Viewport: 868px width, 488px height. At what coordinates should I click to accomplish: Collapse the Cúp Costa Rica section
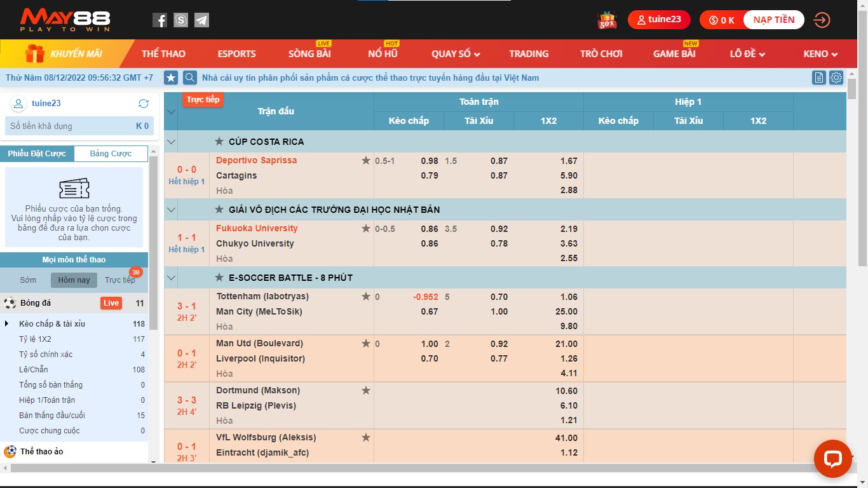pyautogui.click(x=170, y=142)
